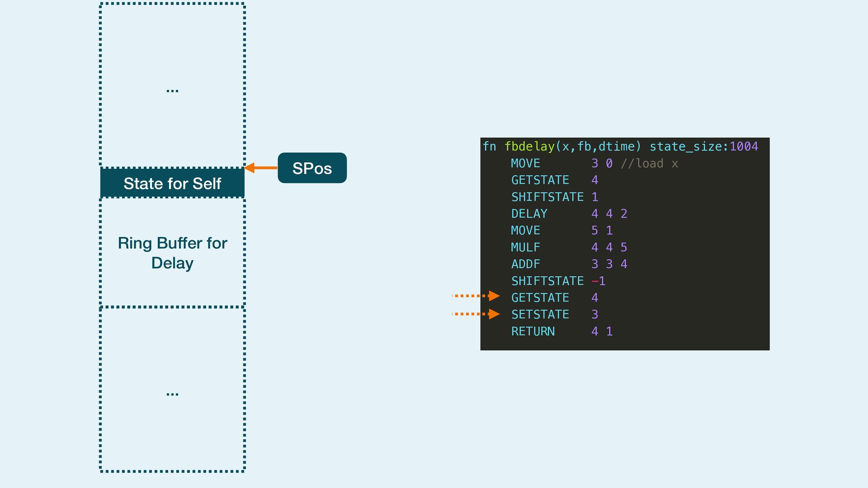Screen dimensions: 868x488
Task: Click the Ring Buffer for Delay text
Action: click(172, 253)
